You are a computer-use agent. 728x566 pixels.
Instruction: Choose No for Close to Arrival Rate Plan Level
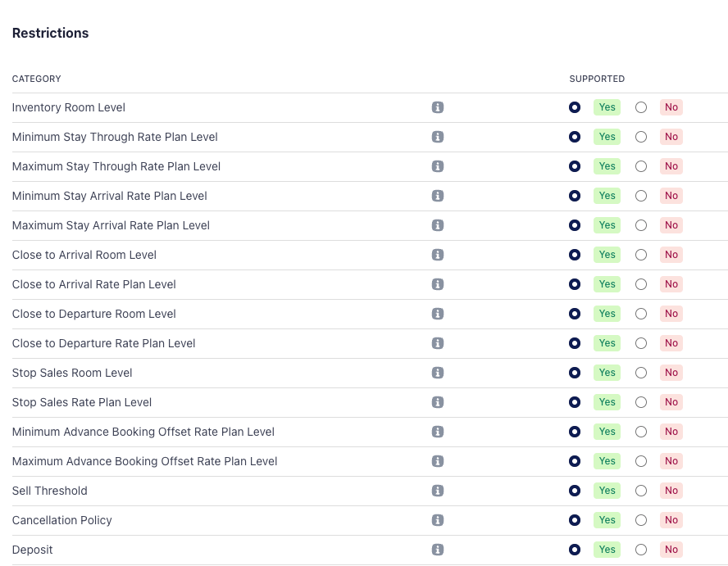coord(641,284)
